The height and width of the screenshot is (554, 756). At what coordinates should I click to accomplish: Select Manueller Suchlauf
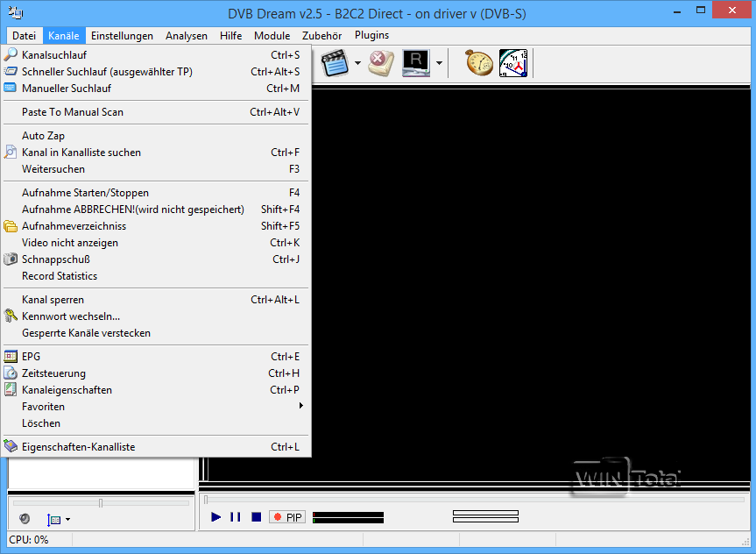point(156,89)
